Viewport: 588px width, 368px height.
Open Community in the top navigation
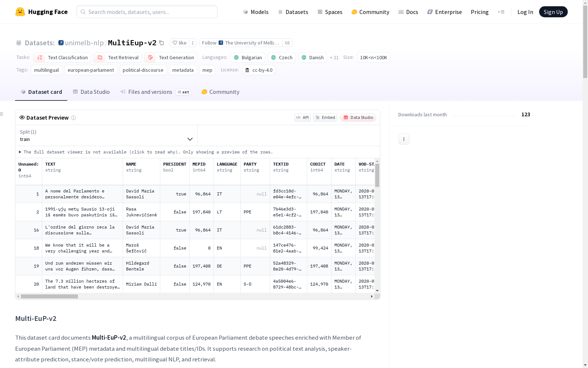point(370,12)
